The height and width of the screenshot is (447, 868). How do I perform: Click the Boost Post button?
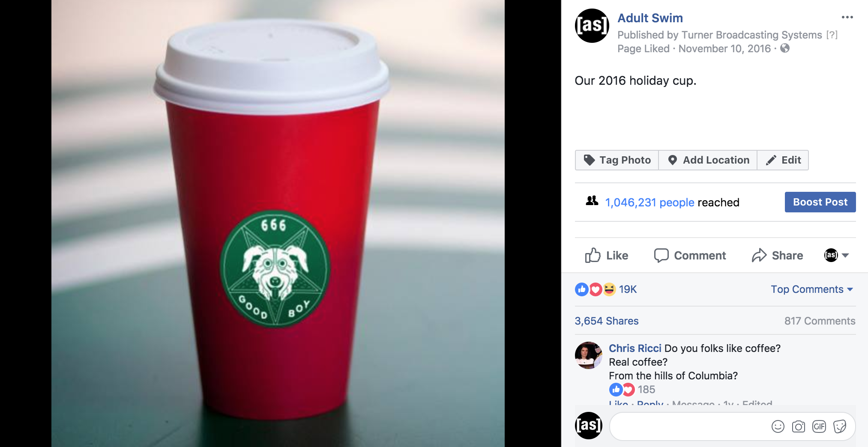tap(820, 202)
